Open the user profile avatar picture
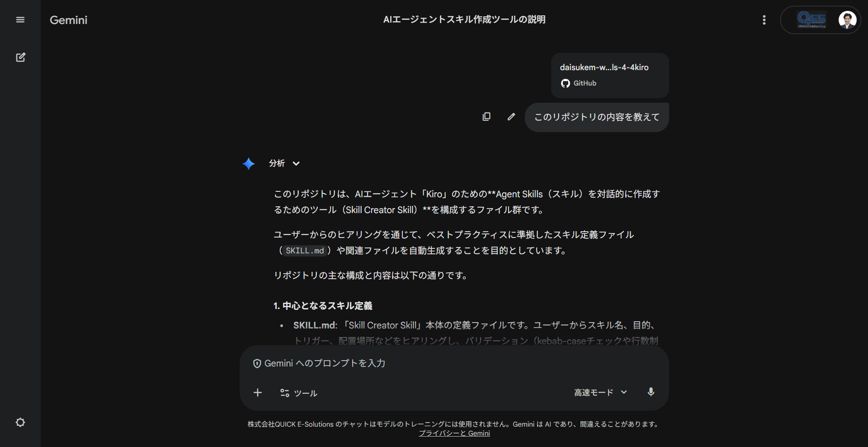 pos(848,20)
